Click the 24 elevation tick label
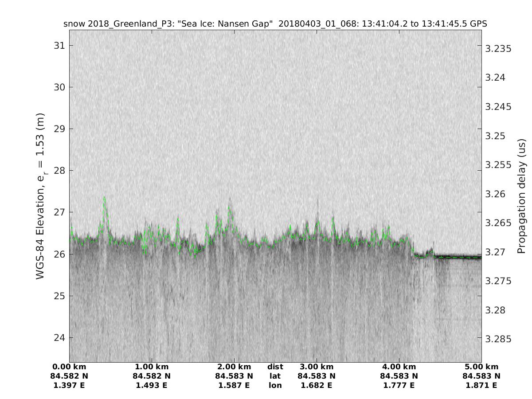This screenshot has width=532, height=399. (59, 337)
